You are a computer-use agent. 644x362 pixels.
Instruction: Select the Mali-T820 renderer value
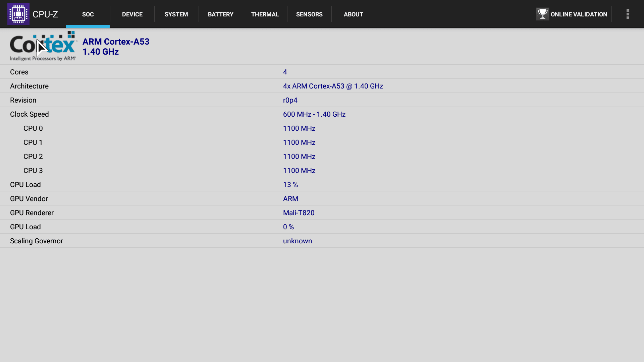click(x=299, y=213)
